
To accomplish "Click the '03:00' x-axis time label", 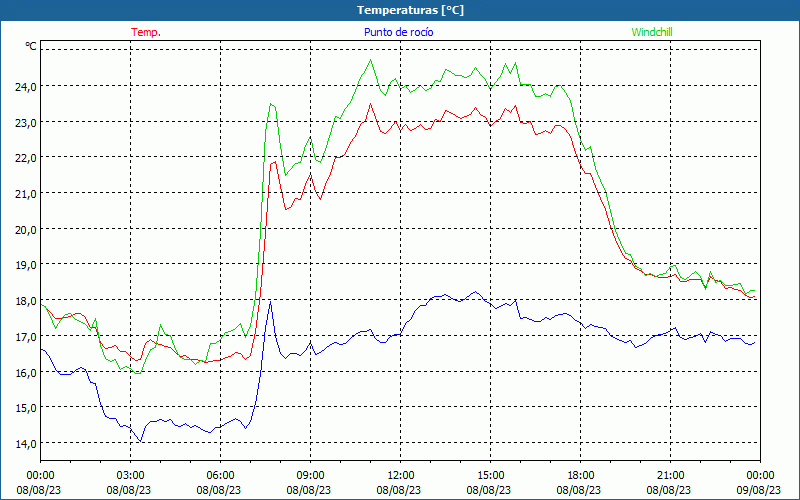I will coord(130,476).
